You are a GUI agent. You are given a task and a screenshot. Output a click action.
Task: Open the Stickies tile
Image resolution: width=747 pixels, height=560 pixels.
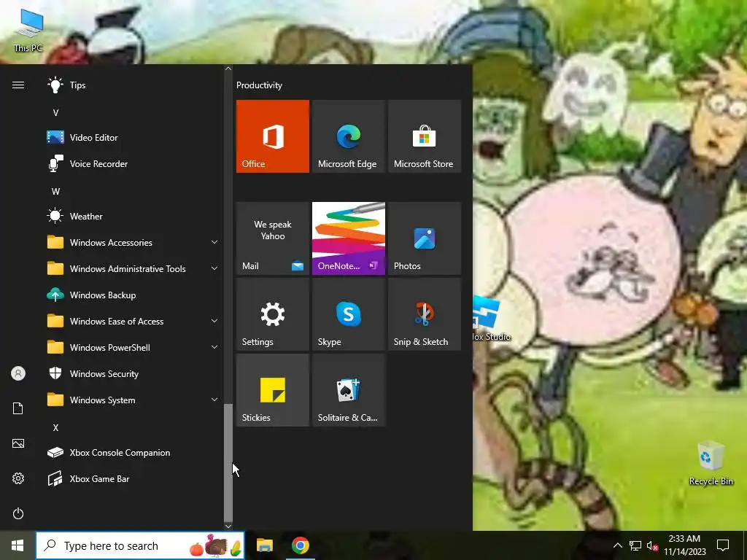pos(273,390)
